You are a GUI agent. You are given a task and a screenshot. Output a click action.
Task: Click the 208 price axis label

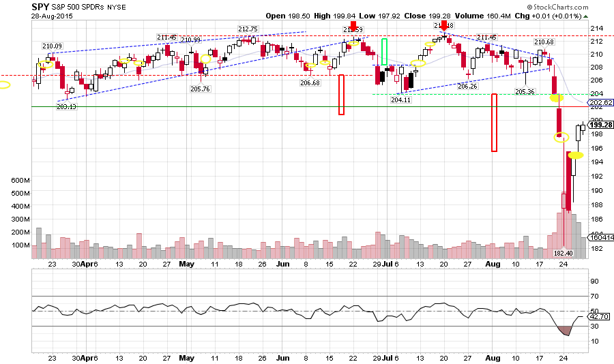click(596, 67)
